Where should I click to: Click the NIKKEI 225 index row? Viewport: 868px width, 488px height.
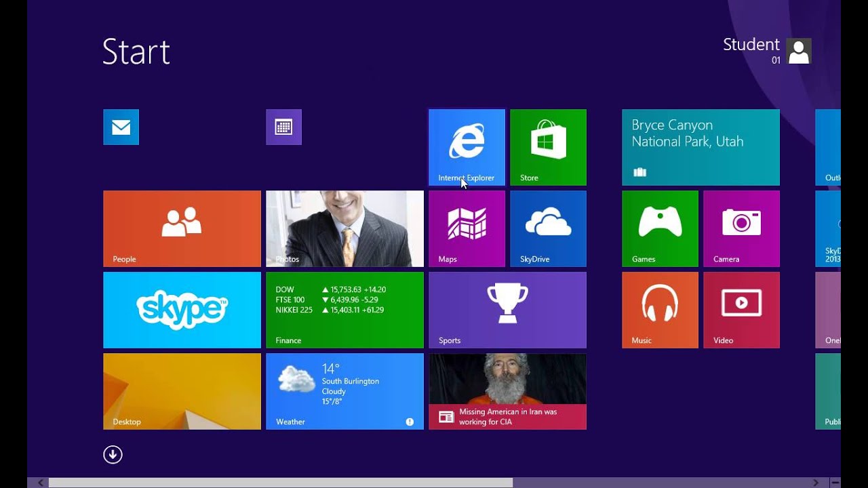click(330, 310)
